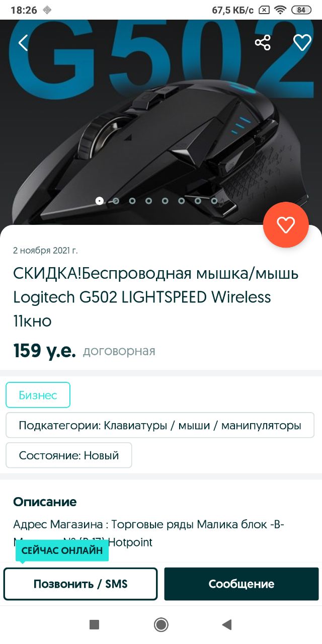The height and width of the screenshot is (644, 322).
Task: Tap the Позвонить / SMS button
Action: coord(80,584)
